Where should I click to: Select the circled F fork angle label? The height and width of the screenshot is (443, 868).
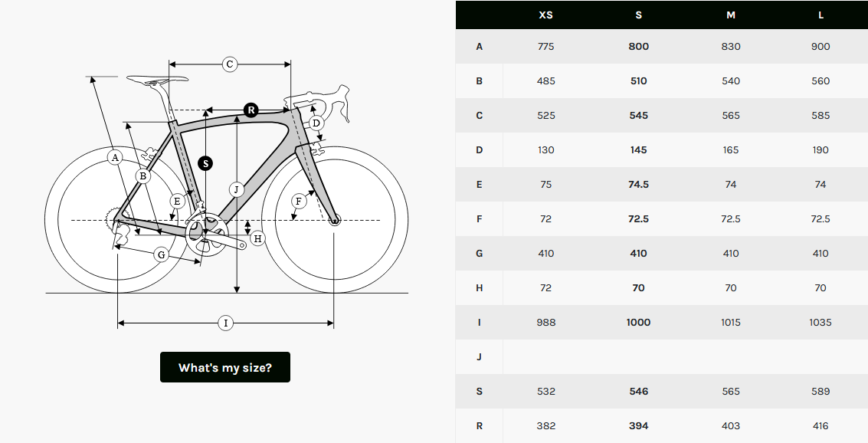tap(299, 201)
